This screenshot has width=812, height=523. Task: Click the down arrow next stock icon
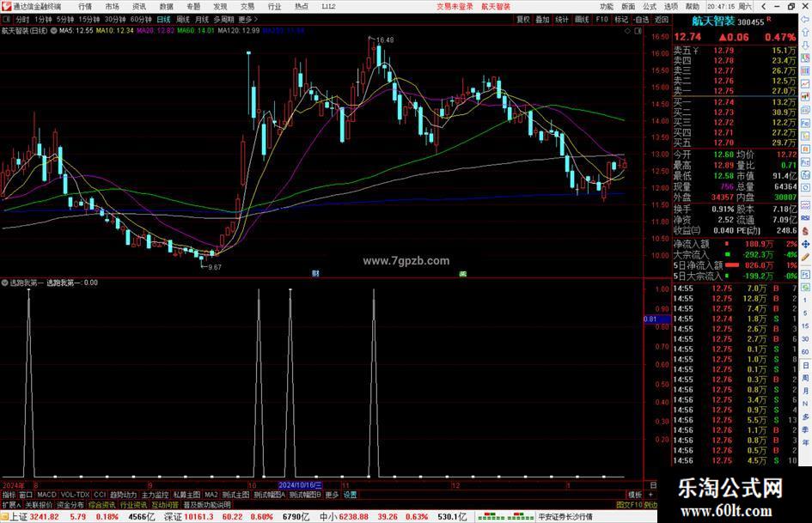click(805, 46)
